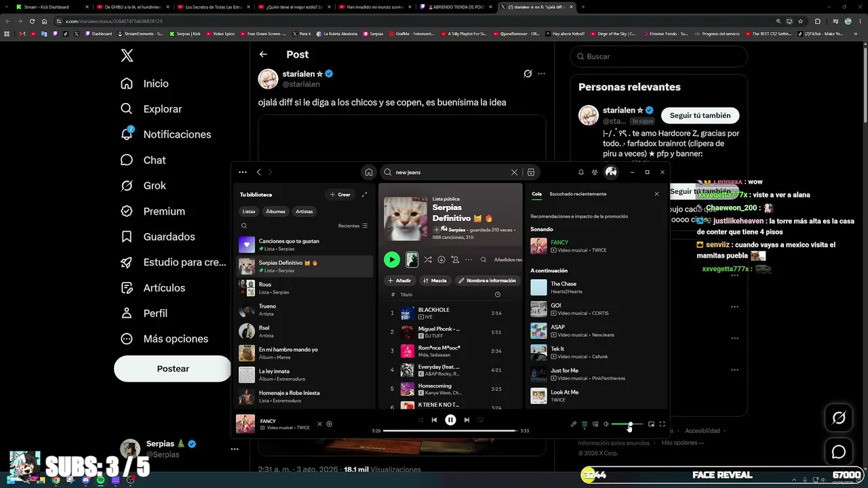Viewport: 868px width, 488px height.
Task: Click the Postear button
Action: pyautogui.click(x=173, y=369)
